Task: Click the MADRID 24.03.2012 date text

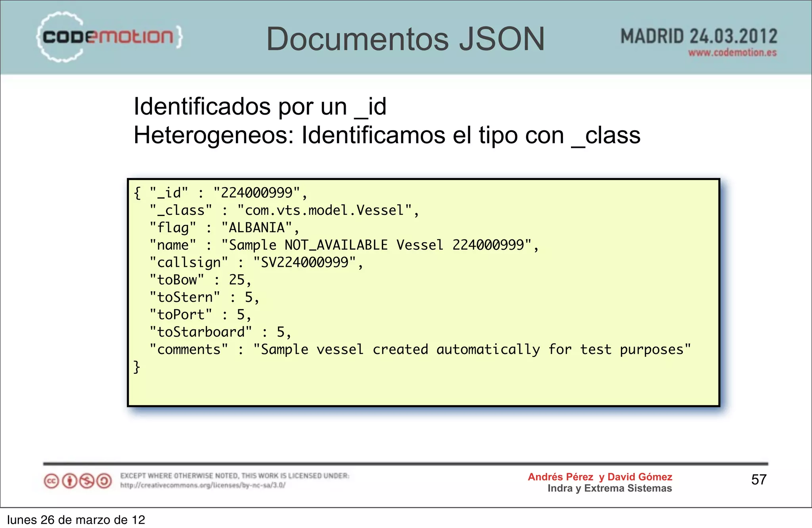Action: pyautogui.click(x=699, y=36)
